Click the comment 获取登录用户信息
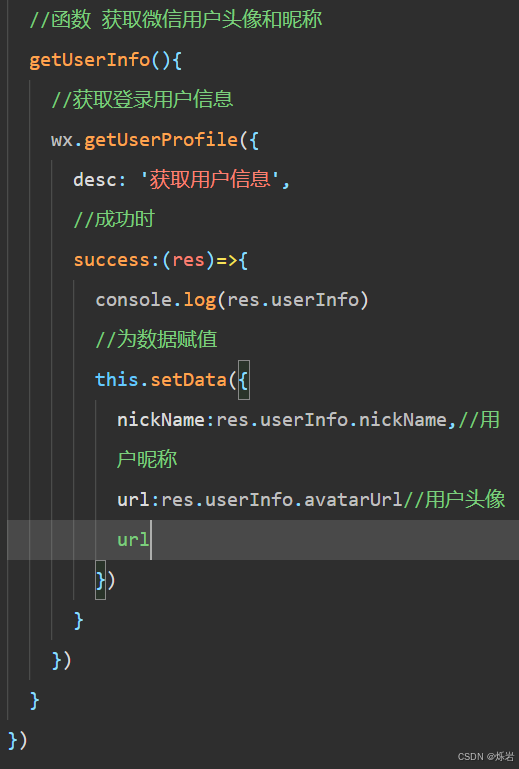Screen dimensions: 519x769 [x=142, y=100]
